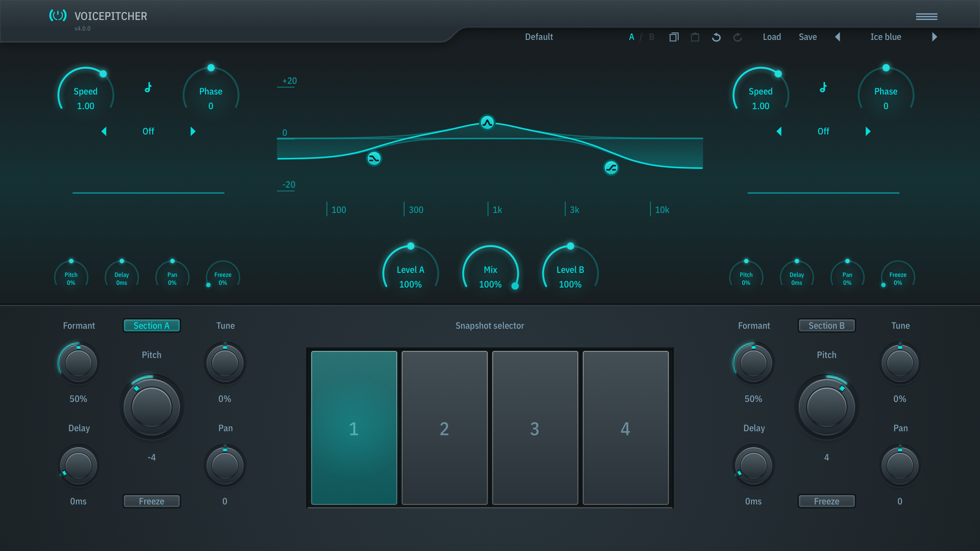This screenshot has width=980, height=551.
Task: Click the paste preset state icon
Action: click(695, 37)
